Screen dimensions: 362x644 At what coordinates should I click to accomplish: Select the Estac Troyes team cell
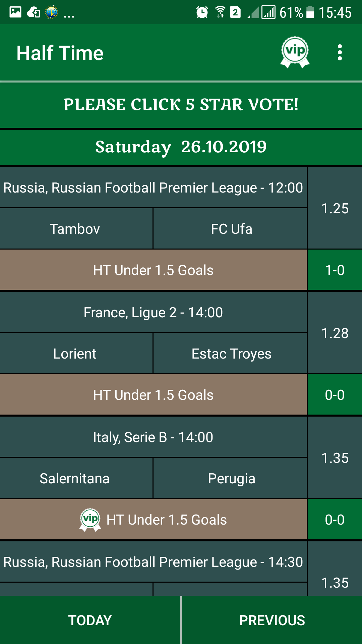point(231,354)
